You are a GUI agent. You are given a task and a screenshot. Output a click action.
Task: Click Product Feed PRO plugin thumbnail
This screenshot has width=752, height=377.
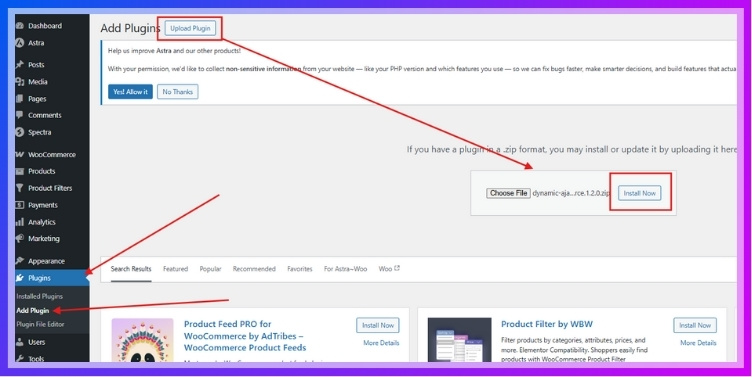tap(142, 340)
